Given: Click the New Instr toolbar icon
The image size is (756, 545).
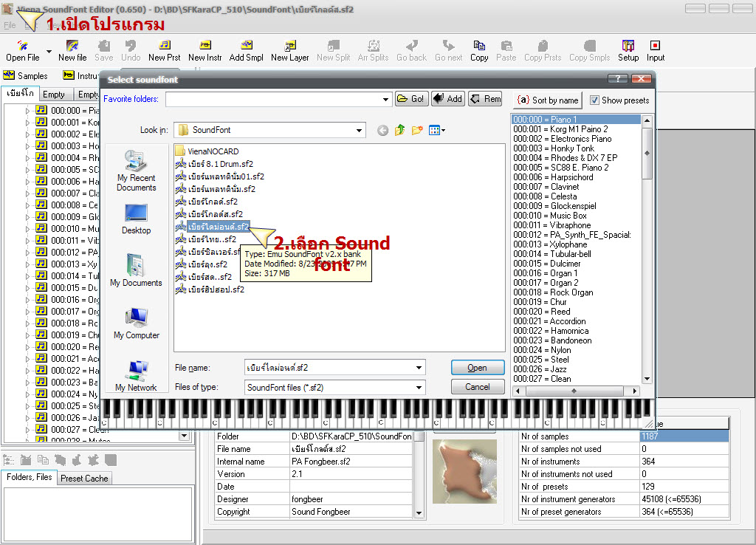Looking at the screenshot, I should tap(205, 51).
